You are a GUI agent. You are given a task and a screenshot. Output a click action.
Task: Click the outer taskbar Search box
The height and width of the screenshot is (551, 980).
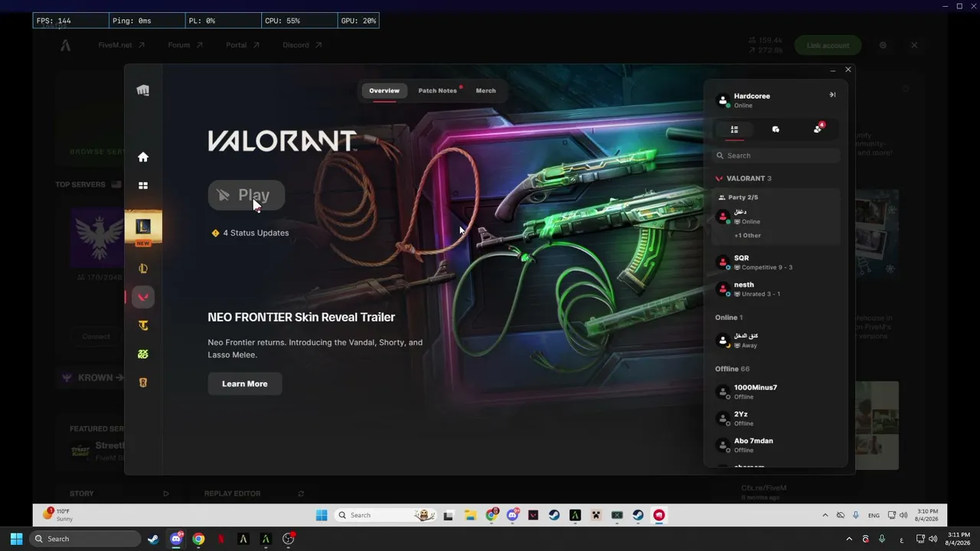click(85, 539)
